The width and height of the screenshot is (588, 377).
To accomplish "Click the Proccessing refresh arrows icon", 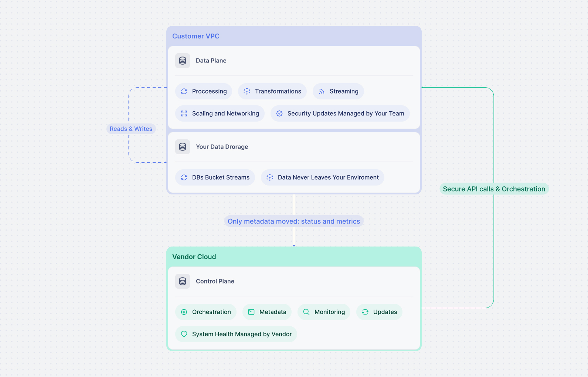I will [x=184, y=91].
